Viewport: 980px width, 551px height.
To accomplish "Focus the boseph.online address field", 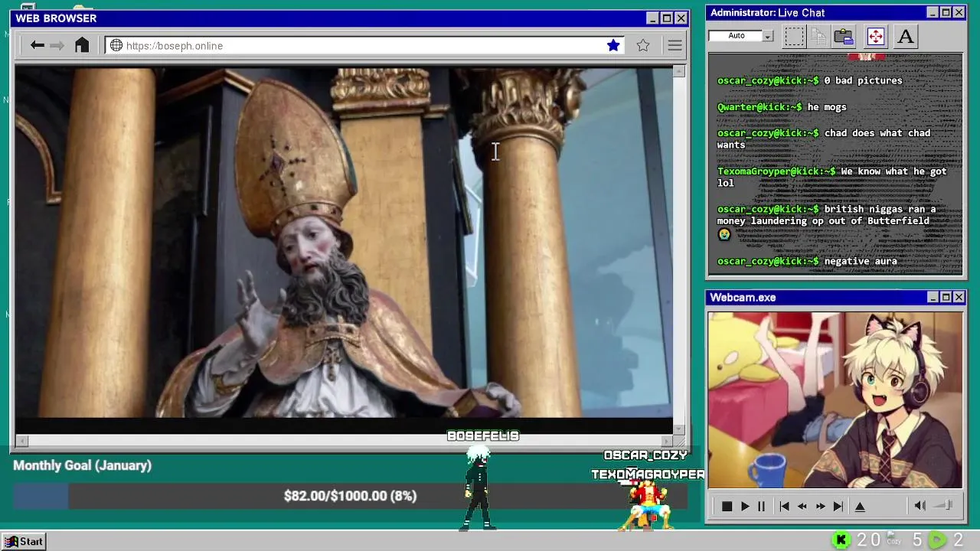I will [x=364, y=46].
